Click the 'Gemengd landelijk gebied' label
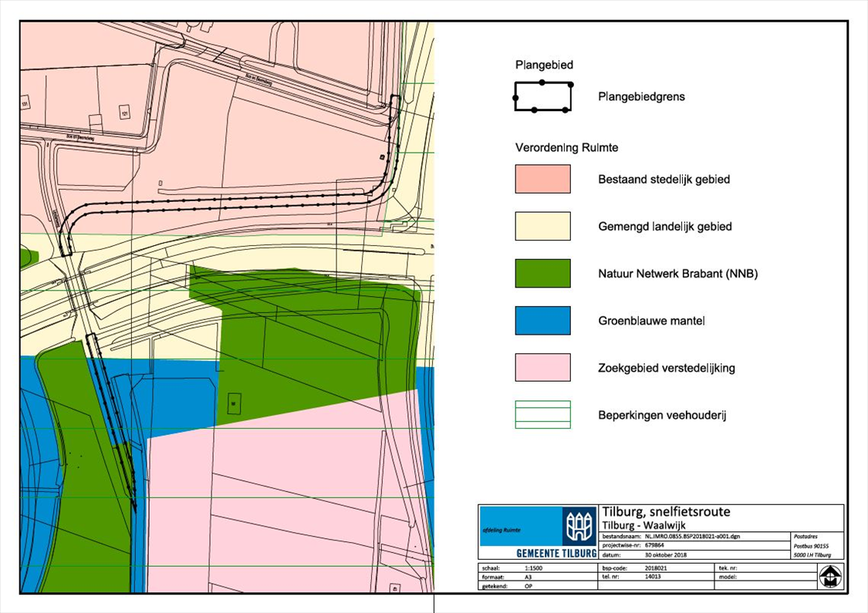Image resolution: width=868 pixels, height=613 pixels. pyautogui.click(x=665, y=226)
